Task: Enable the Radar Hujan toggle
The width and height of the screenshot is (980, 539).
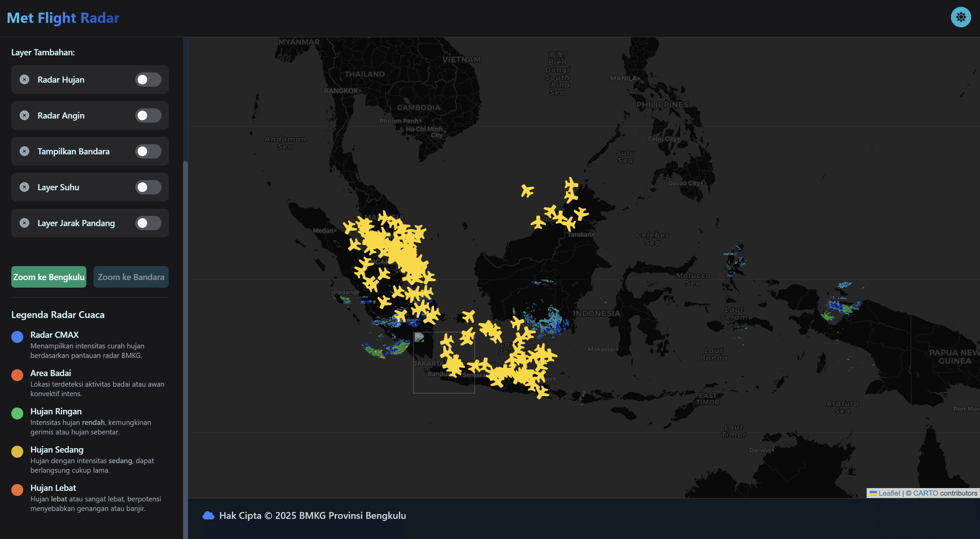Action: pos(148,80)
